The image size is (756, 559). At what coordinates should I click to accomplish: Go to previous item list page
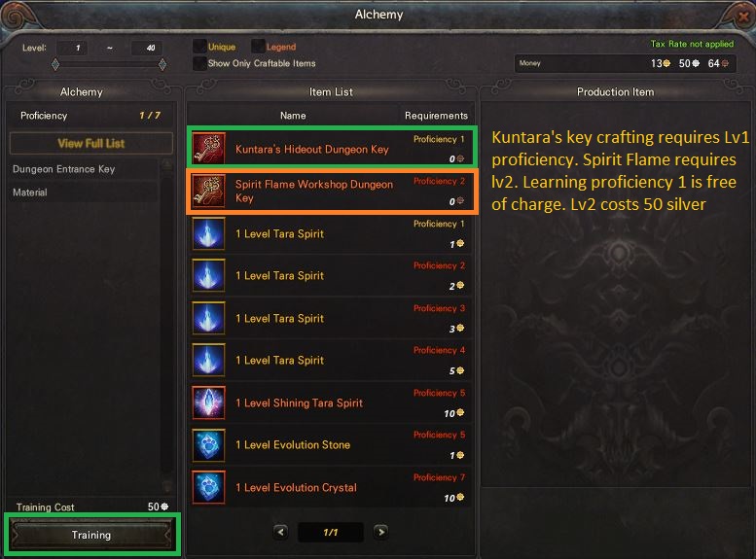click(280, 532)
